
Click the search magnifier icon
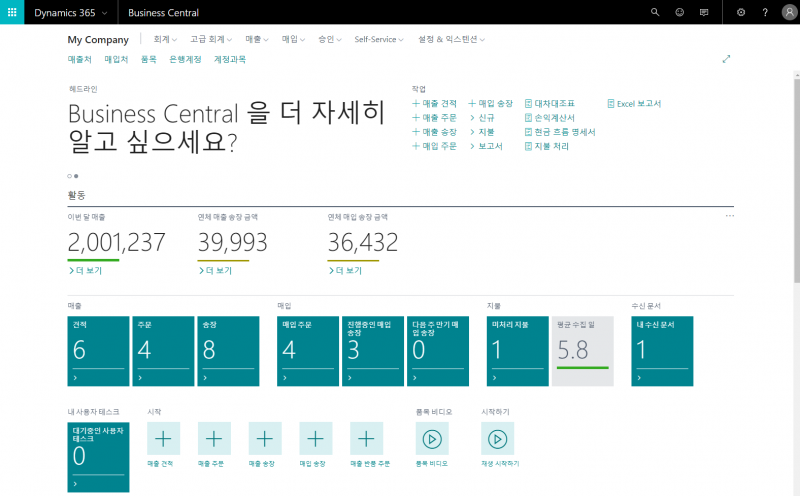655,12
